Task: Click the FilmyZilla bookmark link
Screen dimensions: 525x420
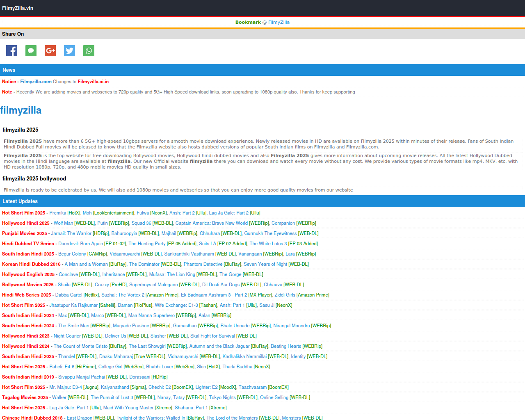Action: pos(279,22)
